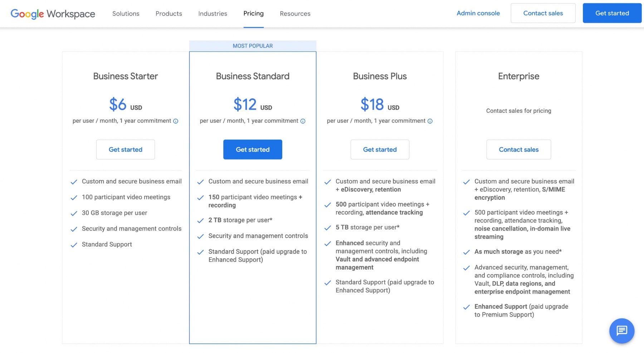Click the info icon next to Business Plus commitment

coord(430,121)
